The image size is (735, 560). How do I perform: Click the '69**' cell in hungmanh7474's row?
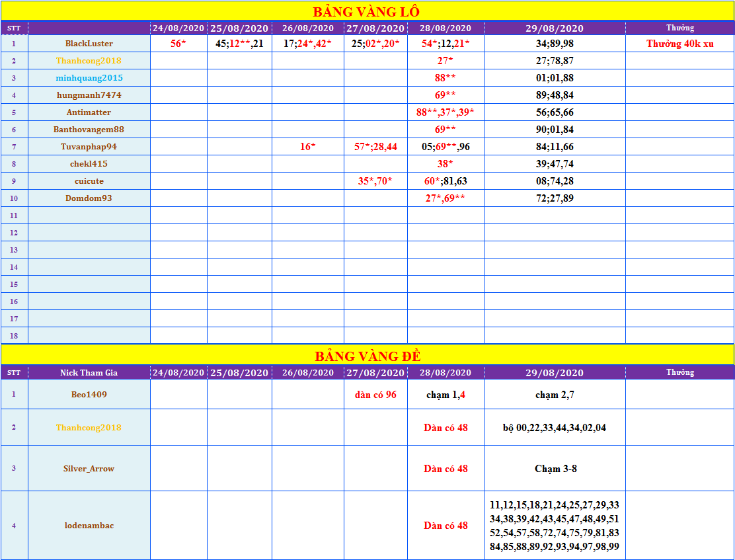coord(445,95)
